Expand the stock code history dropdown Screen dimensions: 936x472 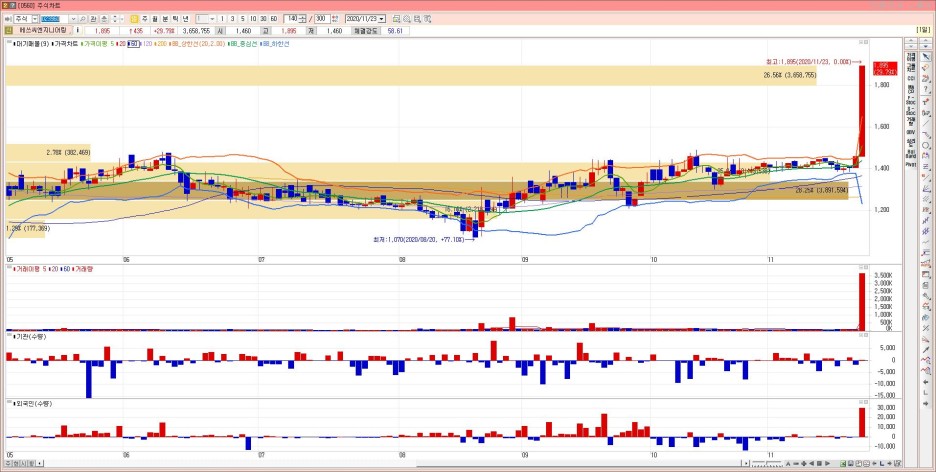pyautogui.click(x=73, y=18)
